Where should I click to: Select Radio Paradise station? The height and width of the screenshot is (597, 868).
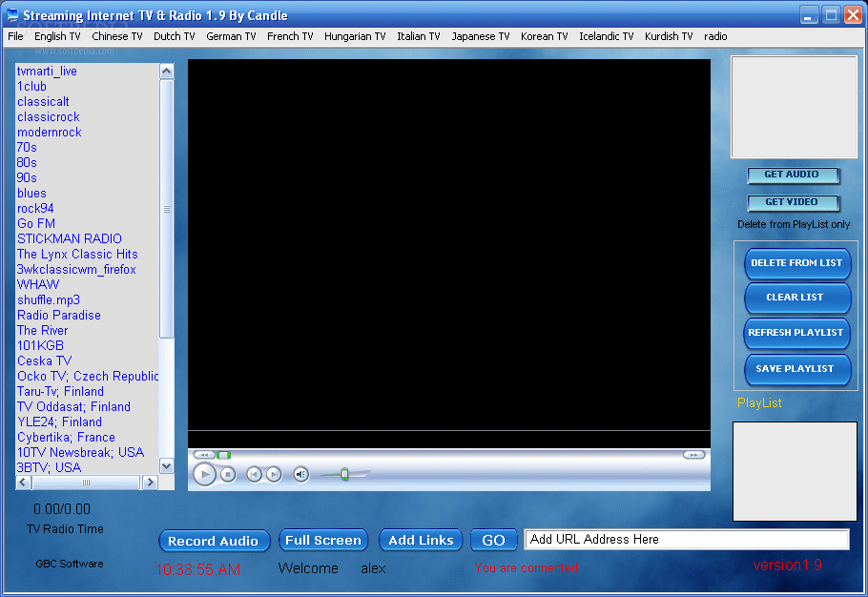click(x=59, y=316)
